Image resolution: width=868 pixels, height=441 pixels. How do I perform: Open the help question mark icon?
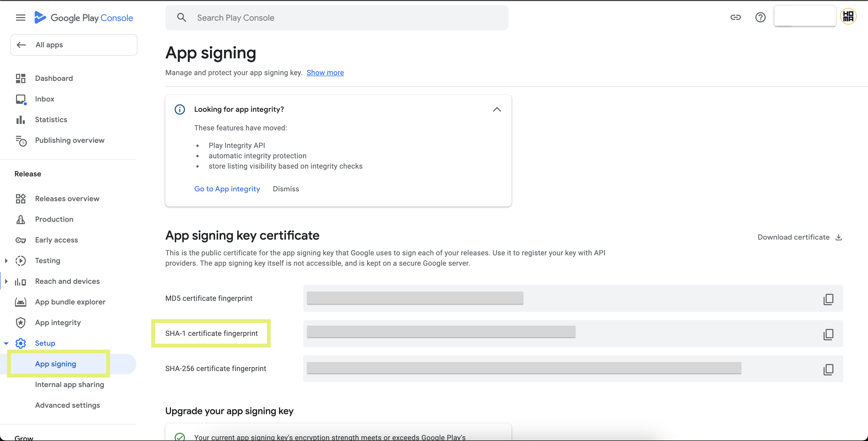click(x=760, y=18)
